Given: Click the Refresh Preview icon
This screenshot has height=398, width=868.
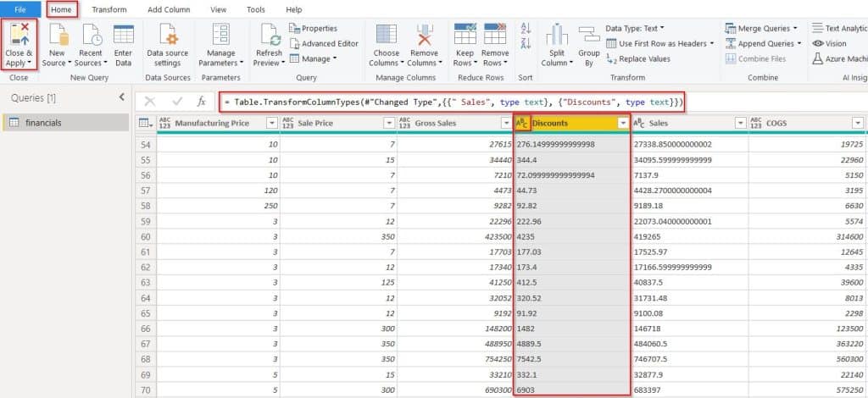Looking at the screenshot, I should click(270, 34).
